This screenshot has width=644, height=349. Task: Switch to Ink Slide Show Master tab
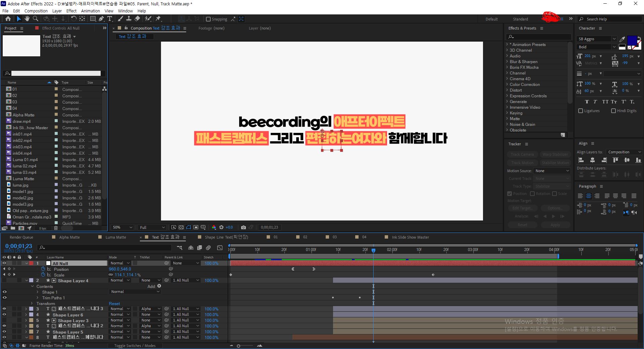click(x=410, y=237)
